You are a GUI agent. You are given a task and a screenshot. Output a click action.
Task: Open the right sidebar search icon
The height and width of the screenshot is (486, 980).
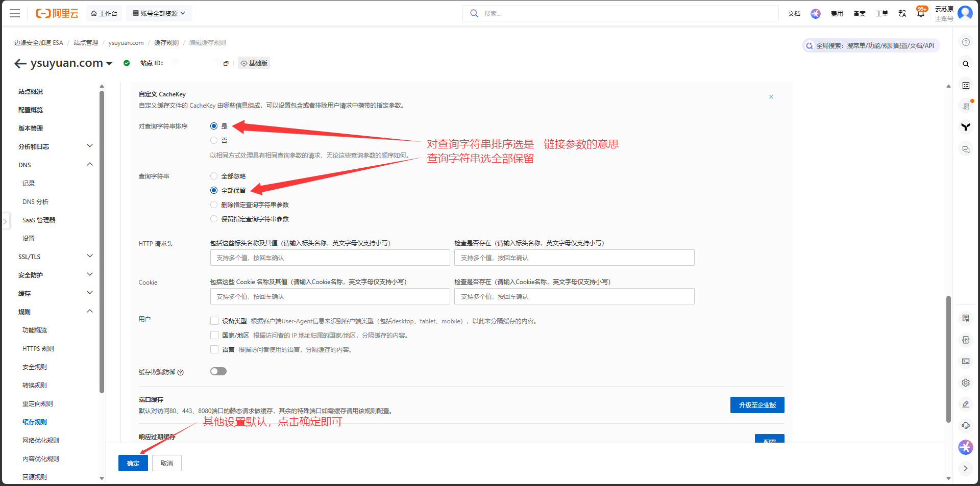click(966, 64)
